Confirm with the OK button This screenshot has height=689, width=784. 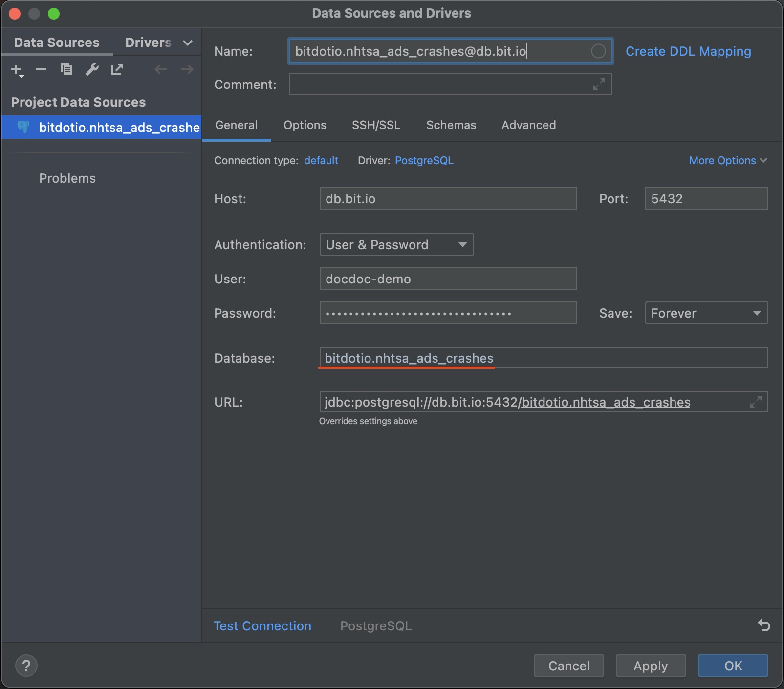pos(733,666)
